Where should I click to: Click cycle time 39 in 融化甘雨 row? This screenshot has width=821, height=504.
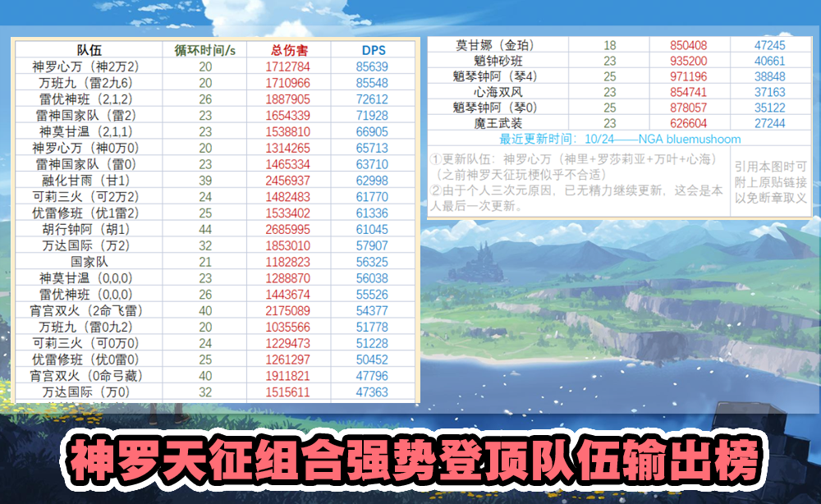click(205, 181)
